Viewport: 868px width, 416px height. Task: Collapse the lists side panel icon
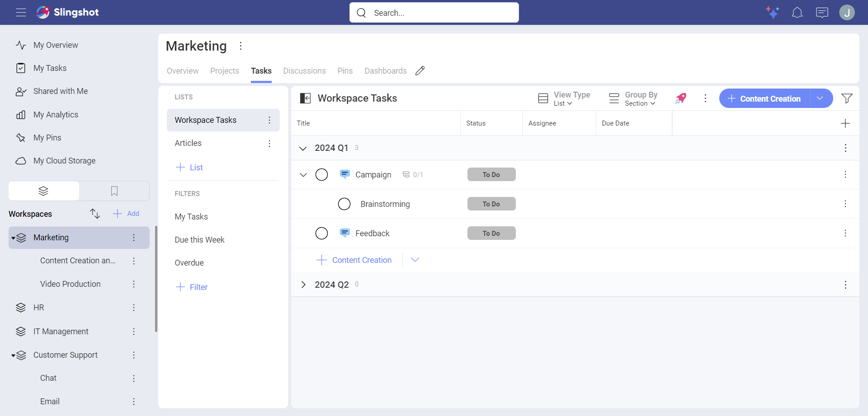tap(306, 98)
